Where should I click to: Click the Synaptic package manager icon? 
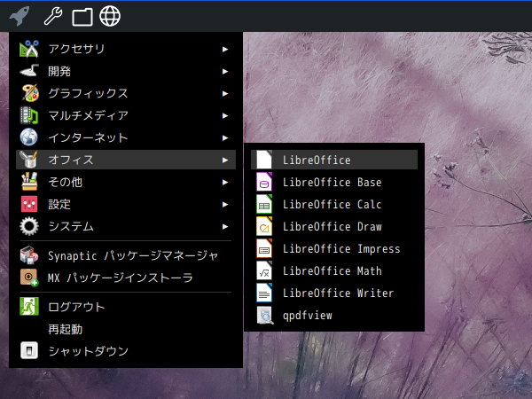tap(29, 255)
